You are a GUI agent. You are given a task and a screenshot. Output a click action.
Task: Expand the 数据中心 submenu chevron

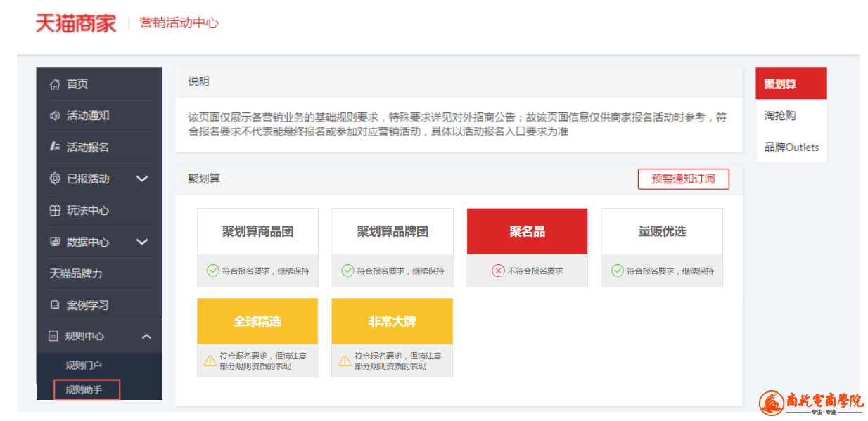pyautogui.click(x=142, y=242)
